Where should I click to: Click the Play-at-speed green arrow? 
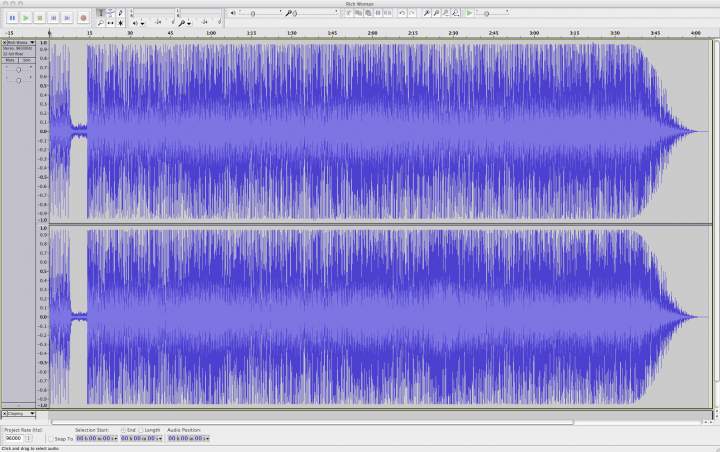469,13
